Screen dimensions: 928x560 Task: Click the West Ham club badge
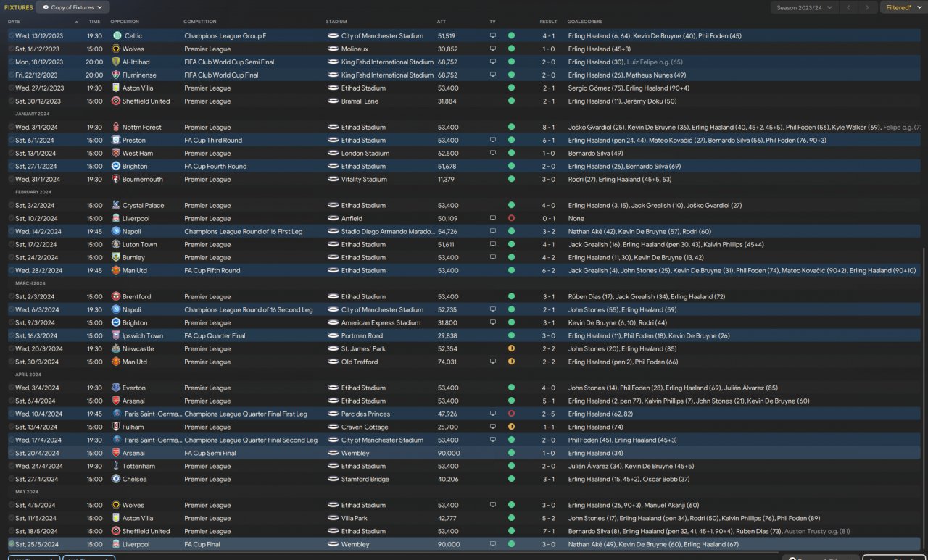coord(116,153)
